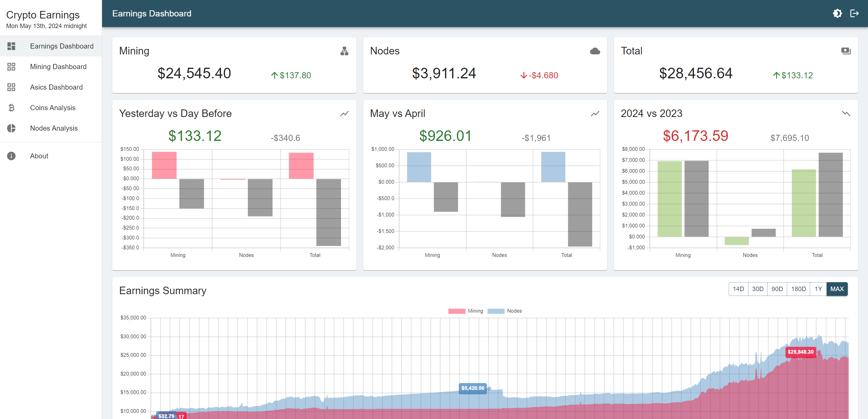Click the Crypto Earnings app title
The image size is (868, 419).
tap(43, 15)
